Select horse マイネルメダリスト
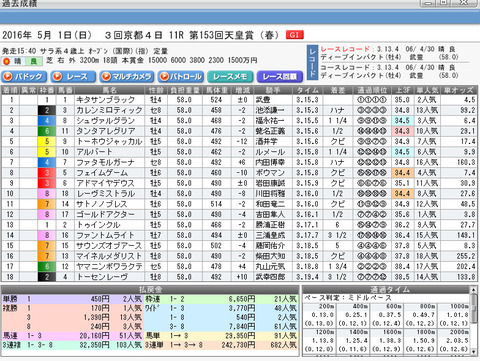 click(109, 256)
